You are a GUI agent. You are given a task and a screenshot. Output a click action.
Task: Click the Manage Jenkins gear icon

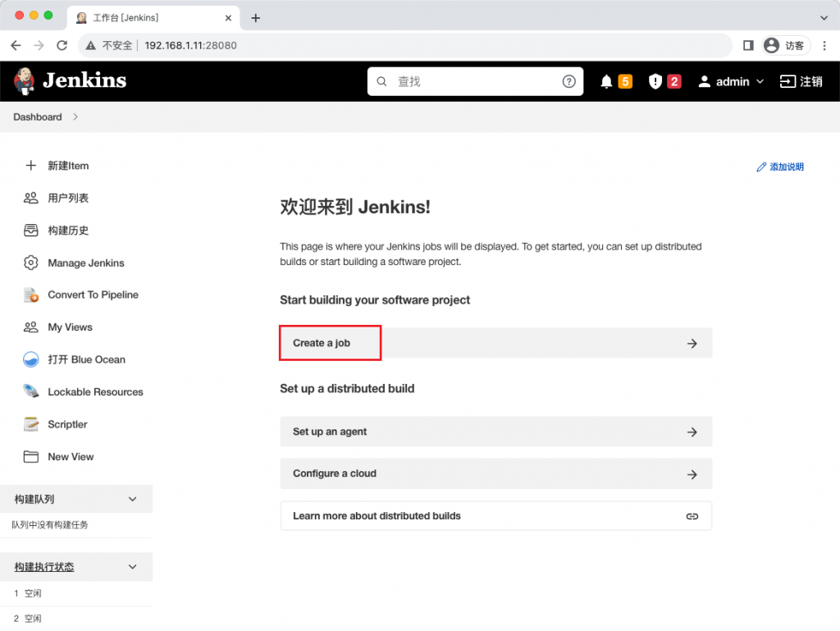tap(31, 263)
